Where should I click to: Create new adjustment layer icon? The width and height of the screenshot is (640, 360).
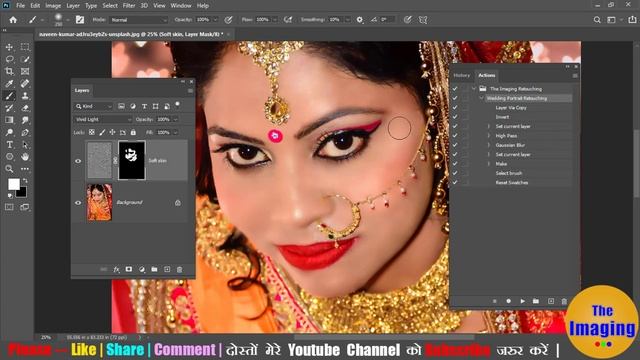142,269
